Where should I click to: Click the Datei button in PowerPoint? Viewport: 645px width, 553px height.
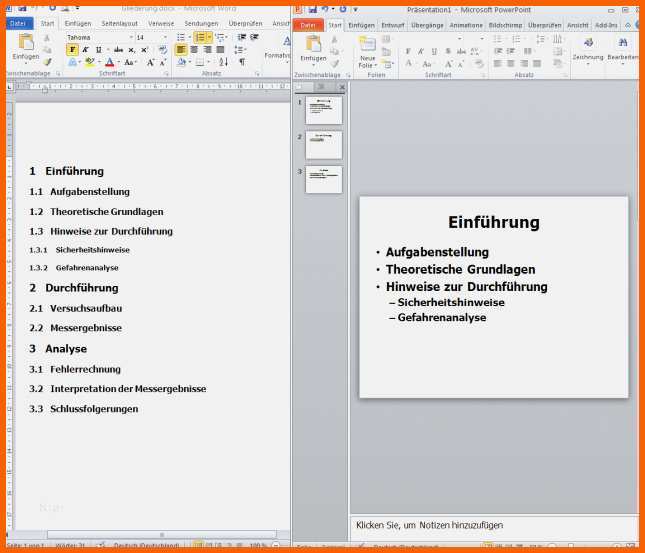coord(308,25)
